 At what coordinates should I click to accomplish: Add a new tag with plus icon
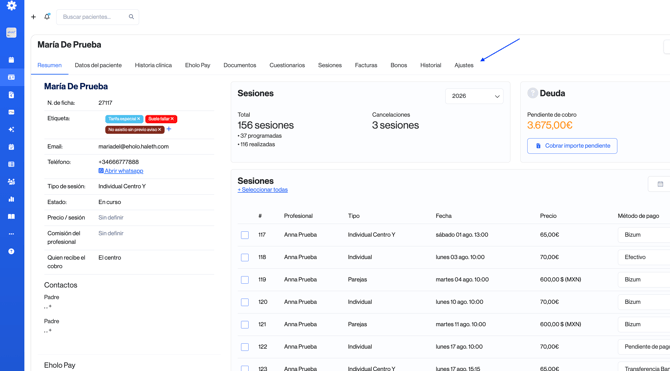coord(169,129)
